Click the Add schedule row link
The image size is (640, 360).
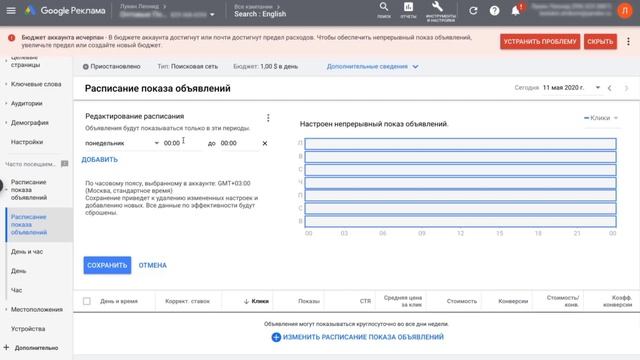coord(100,160)
